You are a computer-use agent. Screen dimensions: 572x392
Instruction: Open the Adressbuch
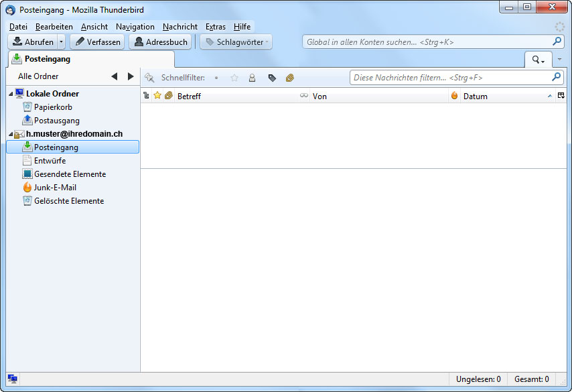[x=161, y=42]
